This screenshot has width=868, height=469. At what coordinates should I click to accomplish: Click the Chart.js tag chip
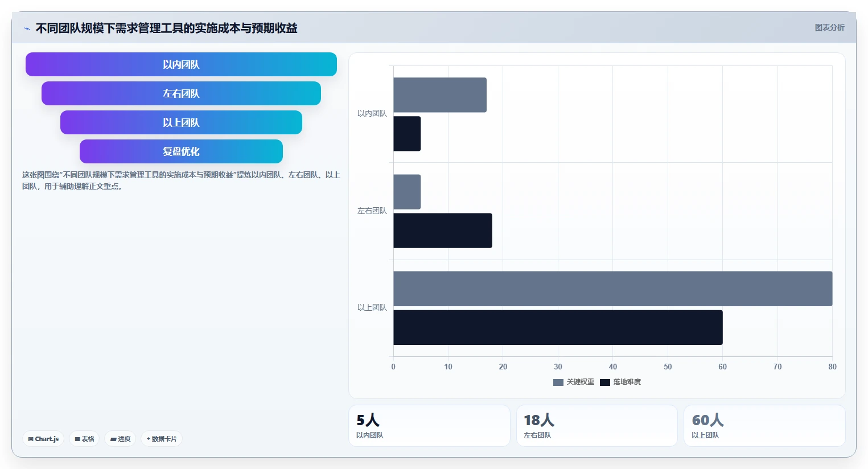[43, 439]
